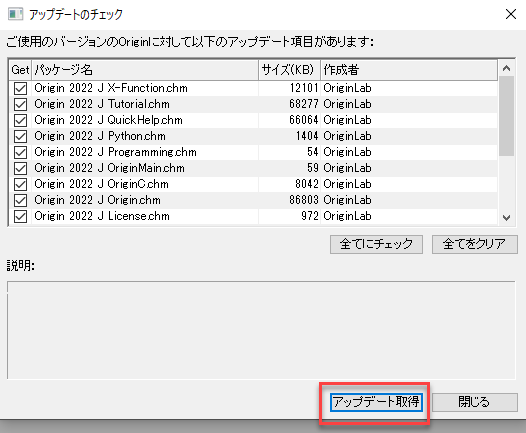Sort by the パッケージ名 column header
This screenshot has width=526, height=433.
pos(145,70)
